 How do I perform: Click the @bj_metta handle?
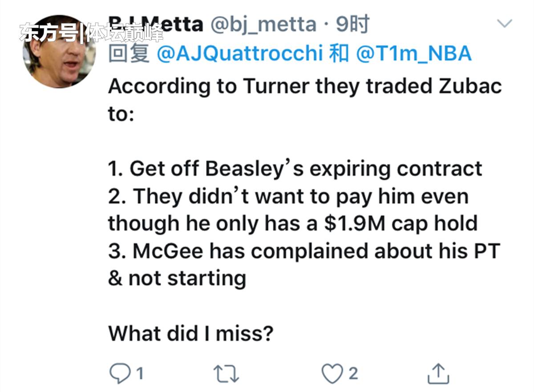(x=263, y=25)
